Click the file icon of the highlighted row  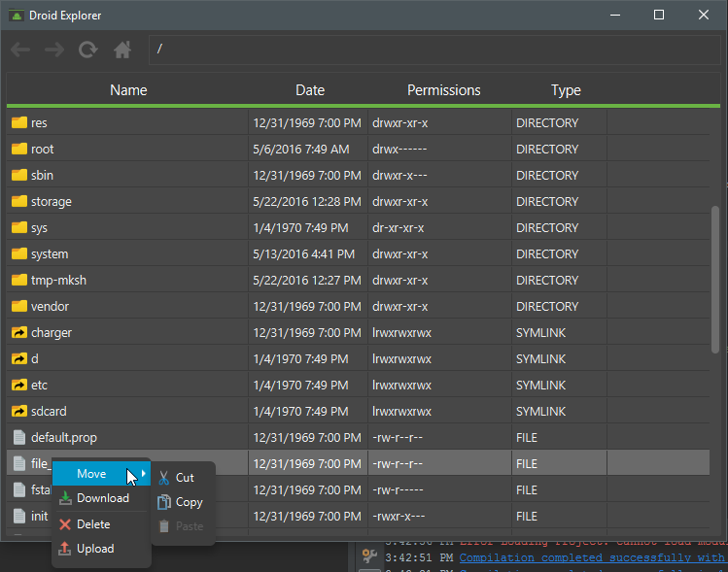coord(19,463)
